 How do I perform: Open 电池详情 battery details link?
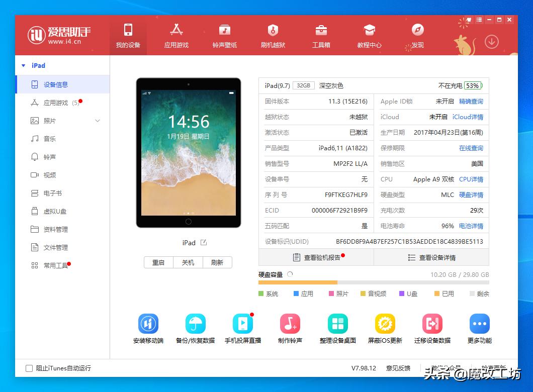click(473, 226)
